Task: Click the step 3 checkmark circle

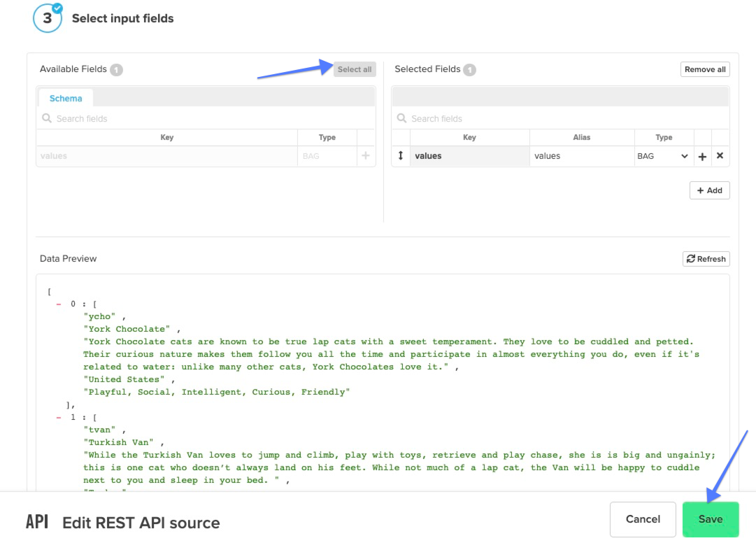Action: pos(48,18)
